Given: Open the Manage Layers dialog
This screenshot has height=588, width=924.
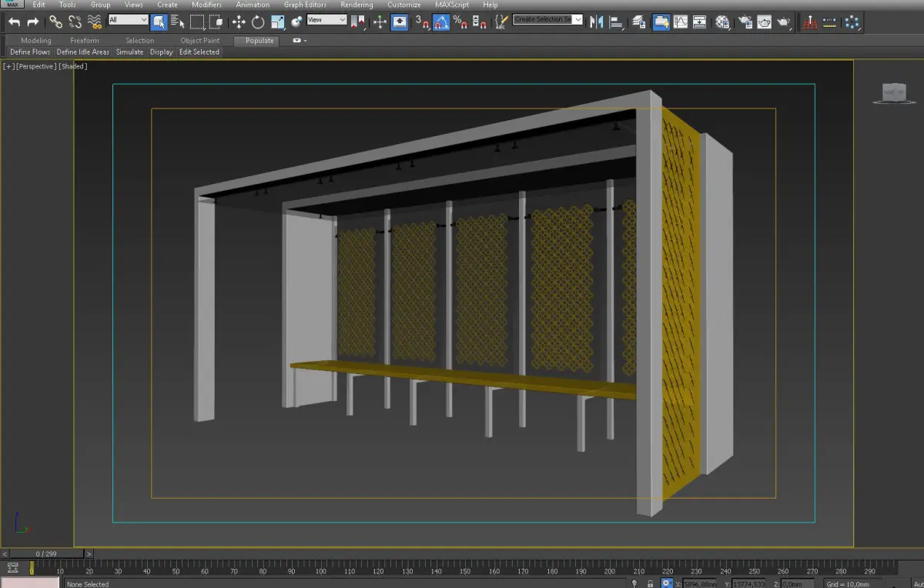Looking at the screenshot, I should click(639, 22).
